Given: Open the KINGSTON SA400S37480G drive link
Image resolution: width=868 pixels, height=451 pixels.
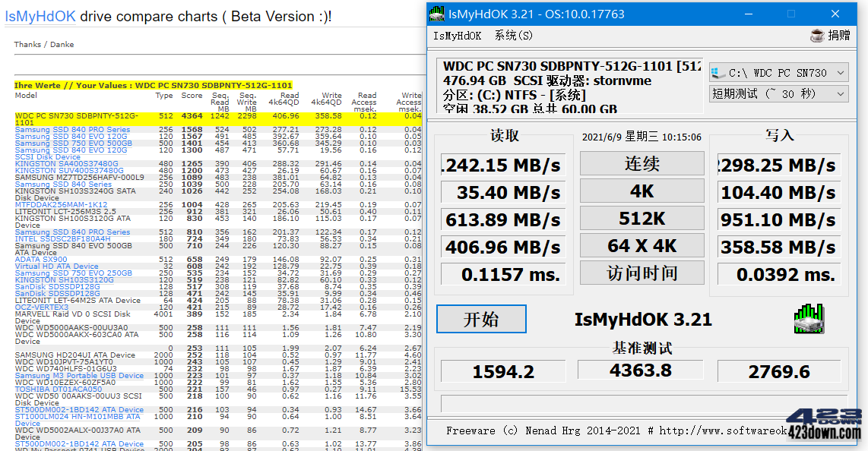Looking at the screenshot, I should pos(68,162).
